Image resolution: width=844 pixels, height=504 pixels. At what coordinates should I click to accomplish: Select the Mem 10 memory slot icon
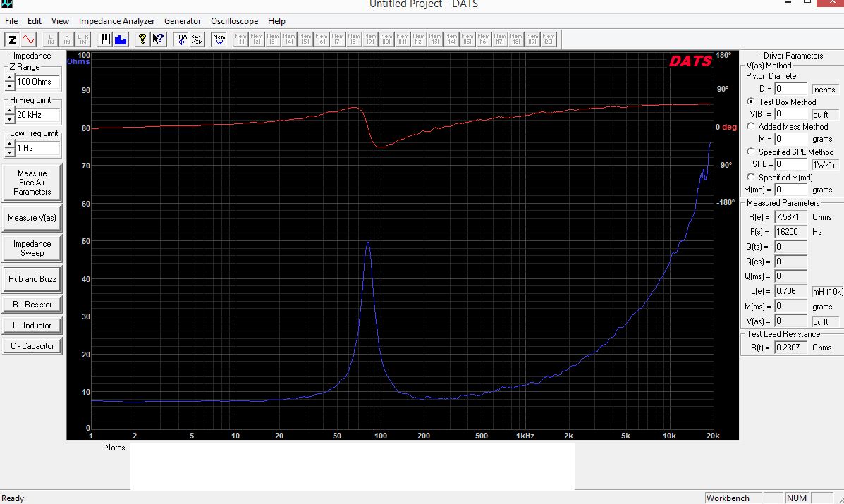(x=386, y=39)
